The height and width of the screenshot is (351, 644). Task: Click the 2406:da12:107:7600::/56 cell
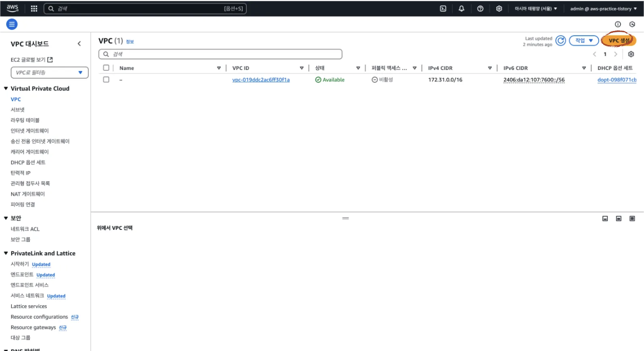click(534, 80)
